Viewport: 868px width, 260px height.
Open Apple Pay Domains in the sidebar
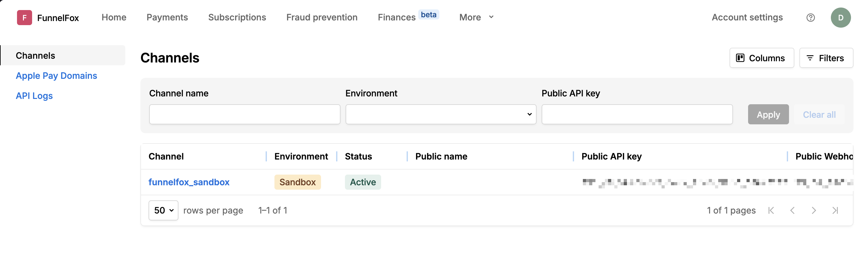[x=56, y=76]
